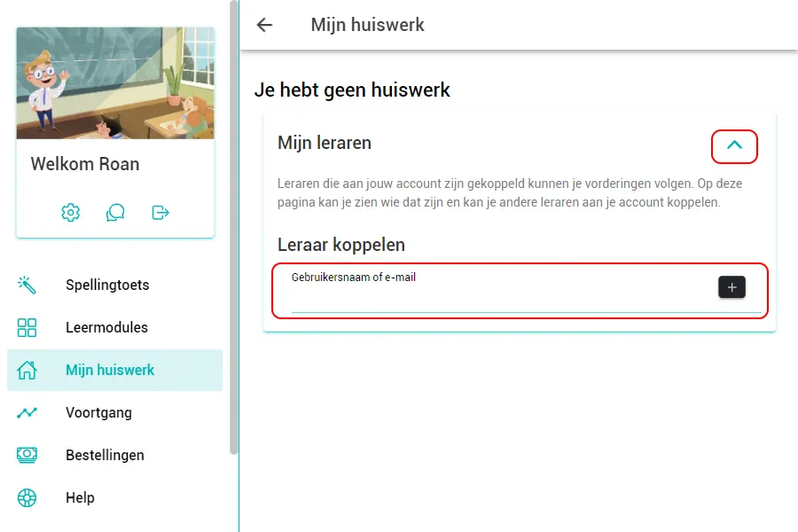This screenshot has height=532, width=798.
Task: Open Bestellingen from the sidebar
Action: 115,455
